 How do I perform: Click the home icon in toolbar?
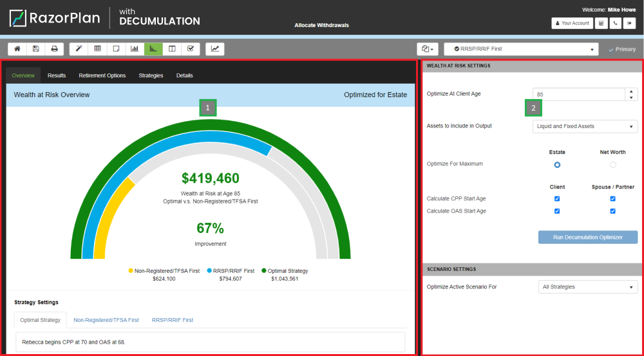(17, 48)
